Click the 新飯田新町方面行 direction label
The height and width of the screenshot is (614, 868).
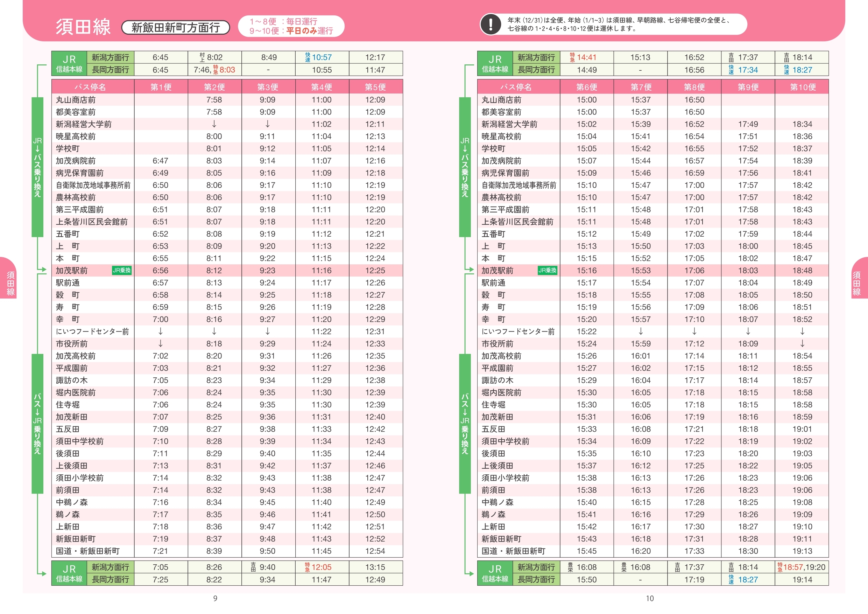[176, 28]
